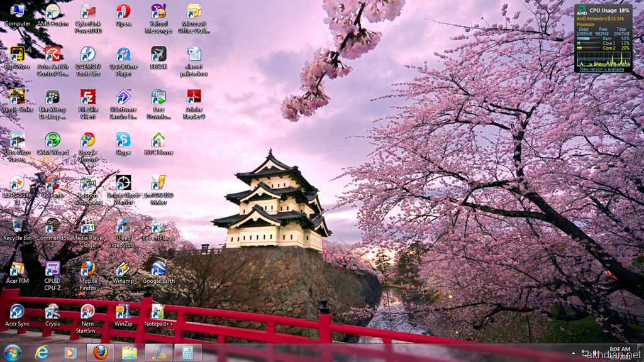Select the Adobe Reader 9 icon
Screen dimensions: 644x362
[x=194, y=97]
